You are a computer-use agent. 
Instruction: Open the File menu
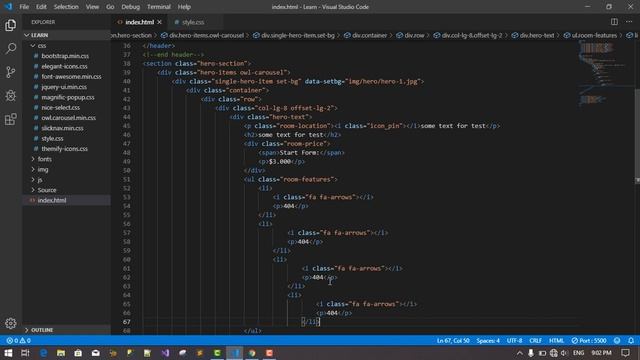(x=24, y=7)
